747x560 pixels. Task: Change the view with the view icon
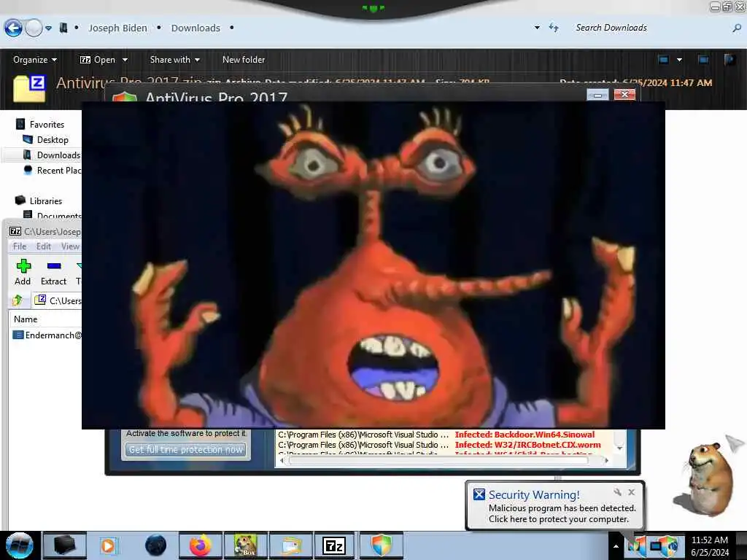pyautogui.click(x=664, y=60)
